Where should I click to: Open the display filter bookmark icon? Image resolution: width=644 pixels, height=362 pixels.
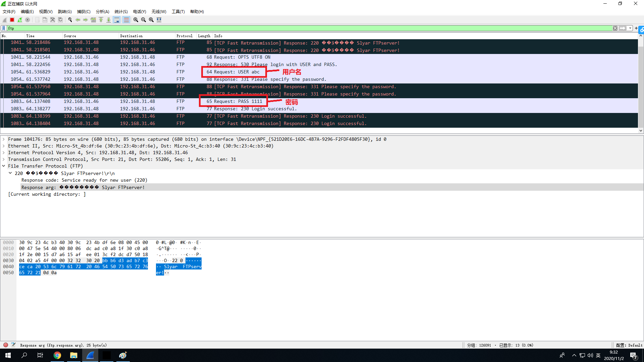click(4, 28)
